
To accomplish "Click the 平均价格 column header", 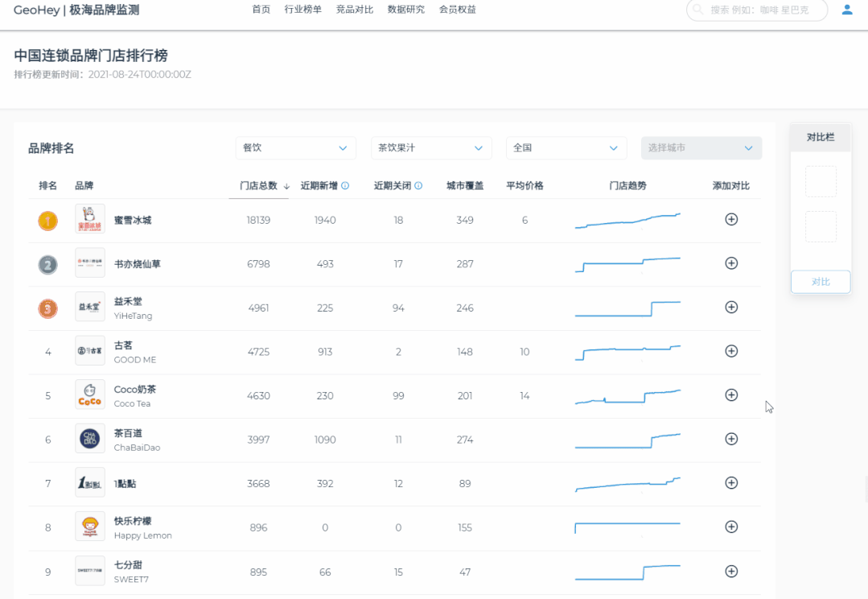I will (525, 186).
